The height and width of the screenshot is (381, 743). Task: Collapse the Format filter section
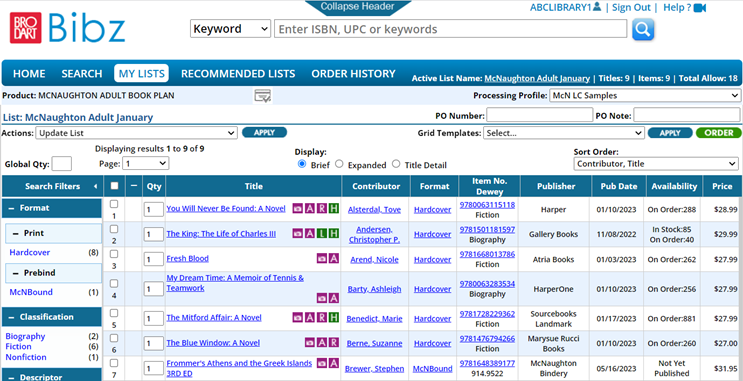click(10, 208)
